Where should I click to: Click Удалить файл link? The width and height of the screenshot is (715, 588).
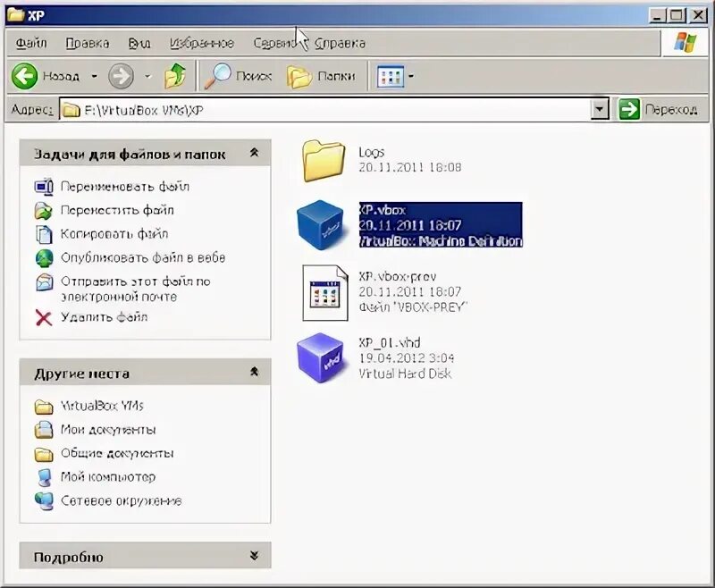[x=104, y=317]
